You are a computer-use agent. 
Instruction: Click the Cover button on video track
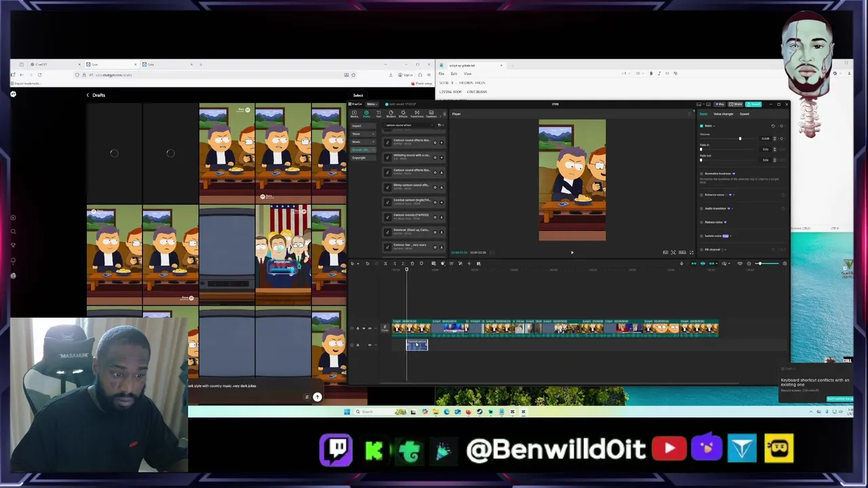point(384,328)
